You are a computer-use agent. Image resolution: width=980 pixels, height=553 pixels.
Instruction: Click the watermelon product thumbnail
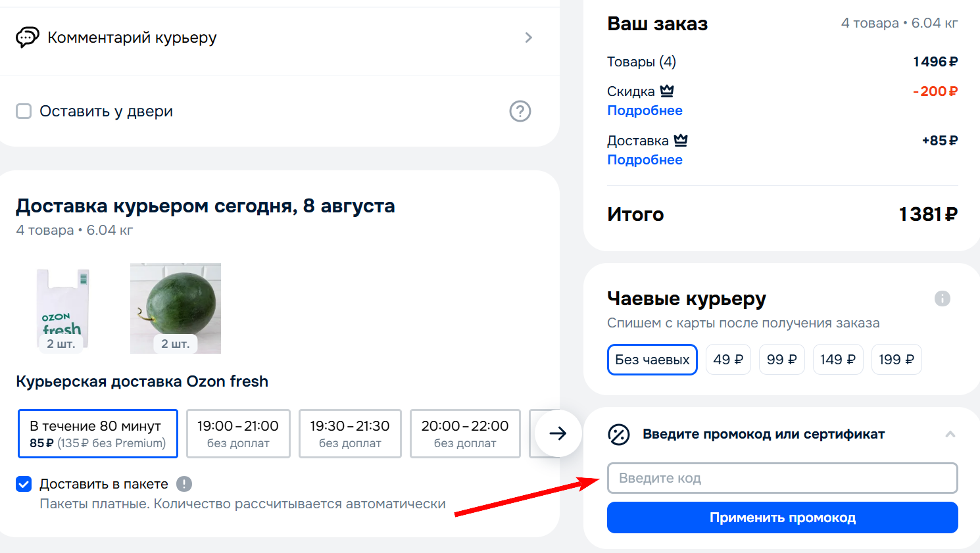point(175,308)
